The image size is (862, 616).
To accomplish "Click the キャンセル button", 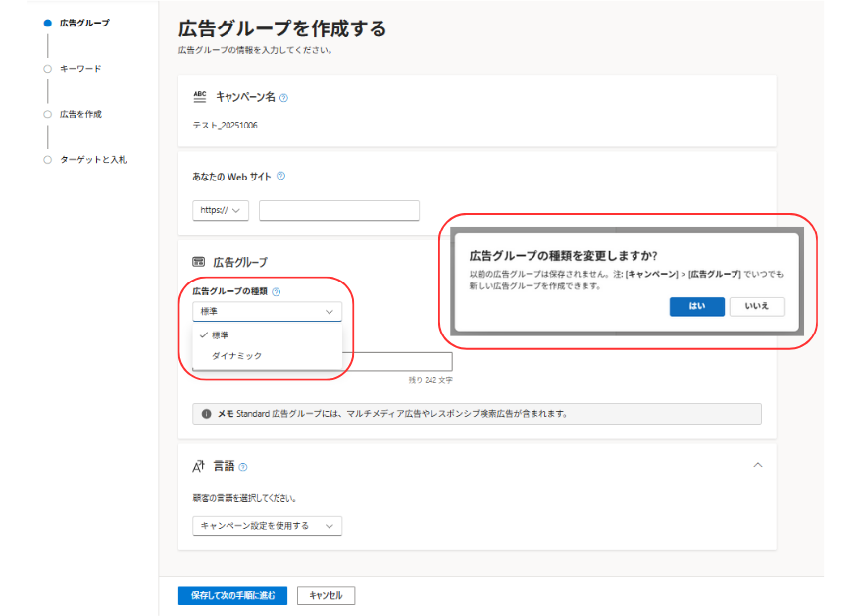I will tap(326, 595).
